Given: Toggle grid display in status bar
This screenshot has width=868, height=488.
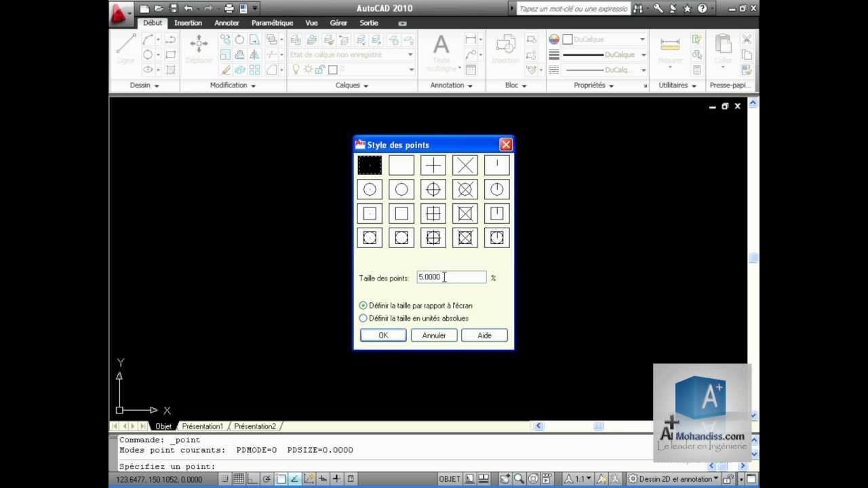Looking at the screenshot, I should coord(239,479).
